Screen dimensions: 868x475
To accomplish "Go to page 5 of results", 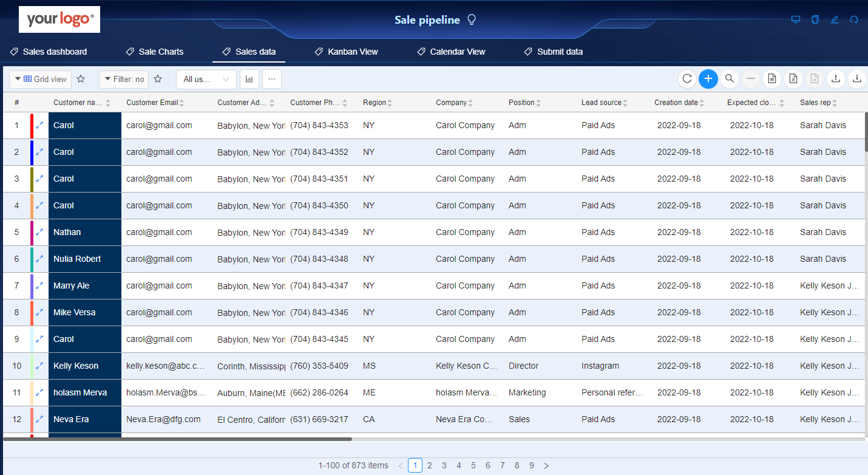I will pyautogui.click(x=473, y=465).
